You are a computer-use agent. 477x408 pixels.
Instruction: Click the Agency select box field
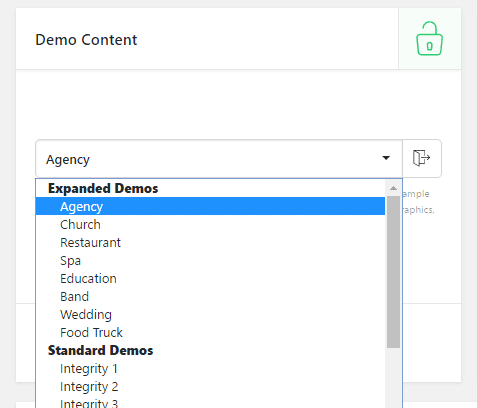click(219, 159)
